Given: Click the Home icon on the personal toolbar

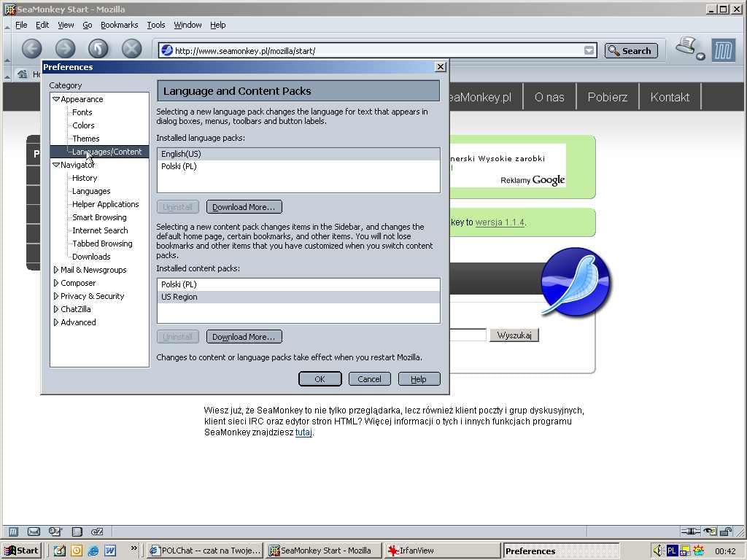Looking at the screenshot, I should 23,74.
